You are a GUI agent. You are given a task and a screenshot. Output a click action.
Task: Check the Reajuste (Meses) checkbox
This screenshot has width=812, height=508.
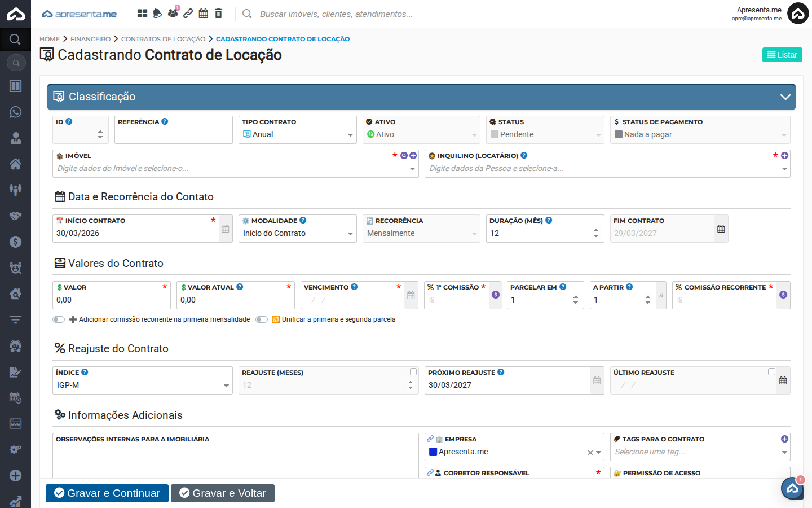tap(413, 372)
